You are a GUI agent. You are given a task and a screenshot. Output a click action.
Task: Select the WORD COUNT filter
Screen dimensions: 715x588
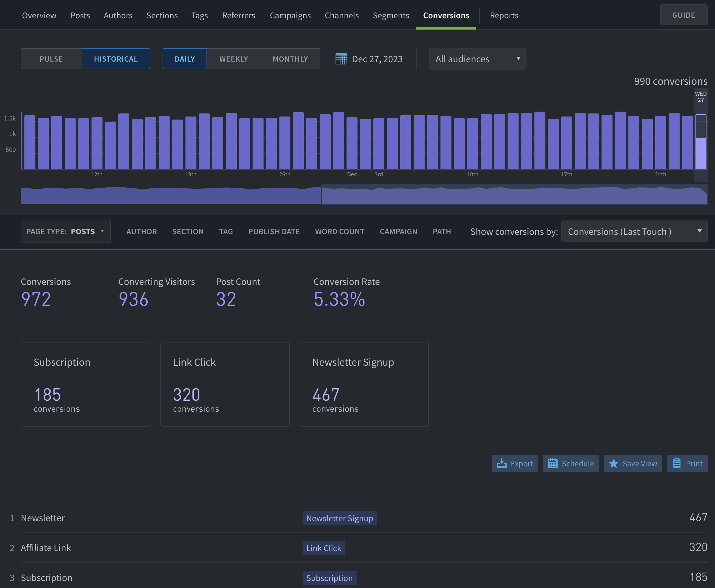pos(340,231)
